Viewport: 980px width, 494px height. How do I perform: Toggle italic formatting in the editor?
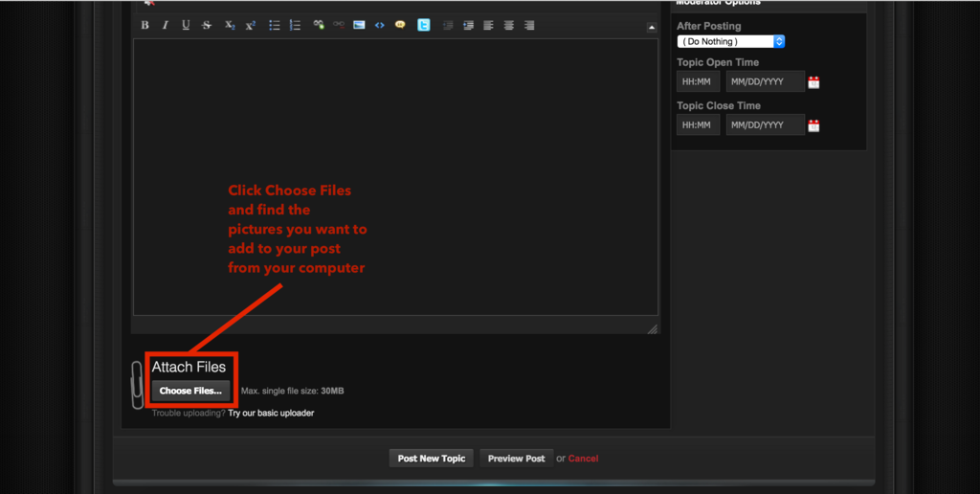tap(165, 25)
